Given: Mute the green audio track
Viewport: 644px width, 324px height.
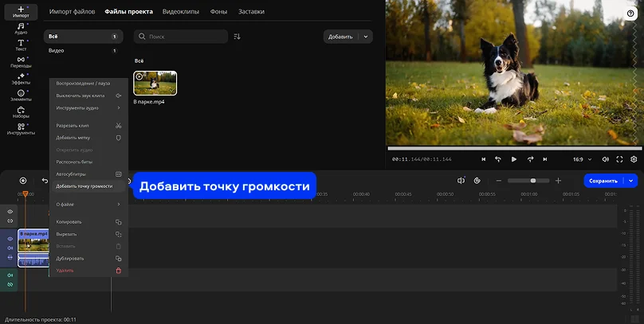Looking at the screenshot, I should 10,275.
